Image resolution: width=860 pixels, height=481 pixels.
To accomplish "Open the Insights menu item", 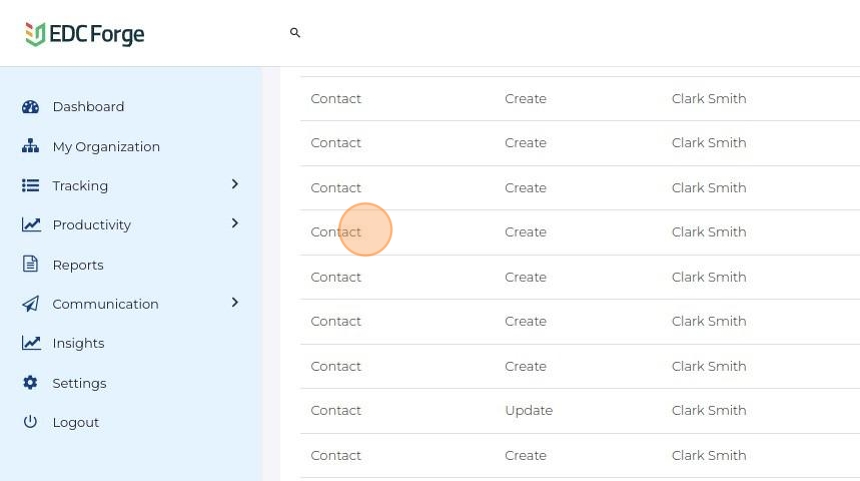I will pos(78,343).
